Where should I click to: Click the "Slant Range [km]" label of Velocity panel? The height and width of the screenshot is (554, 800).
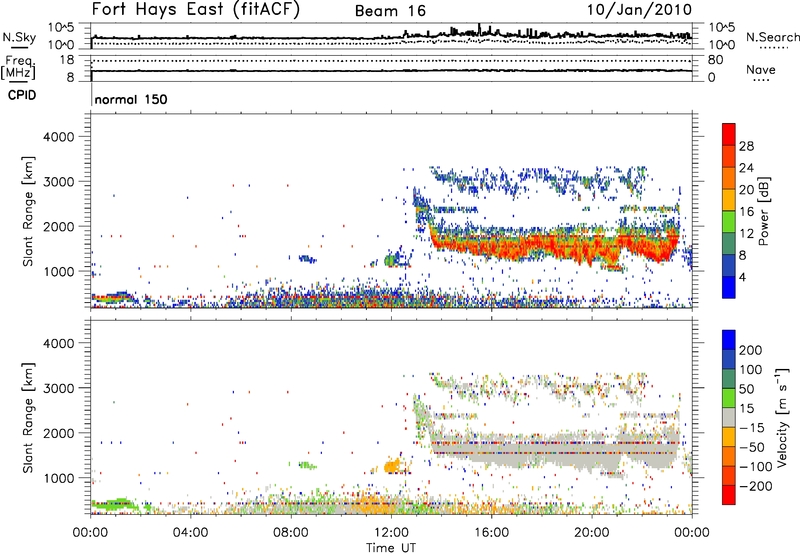(x=29, y=418)
